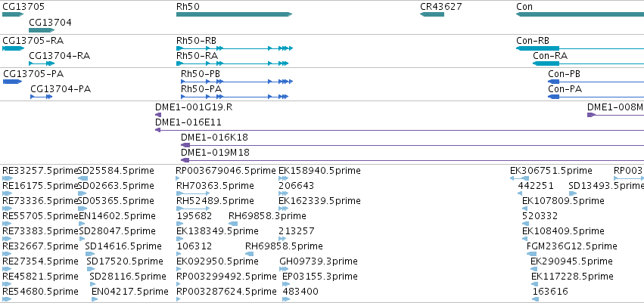The width and height of the screenshot is (644, 303).
Task: Select the Rh50-PB protein track feature
Action: point(237,82)
